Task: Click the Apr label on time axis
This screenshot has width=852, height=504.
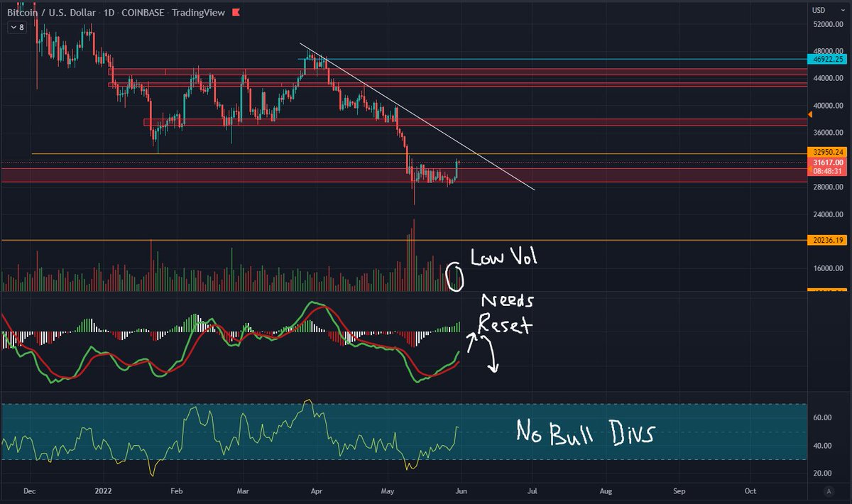Action: tap(317, 491)
